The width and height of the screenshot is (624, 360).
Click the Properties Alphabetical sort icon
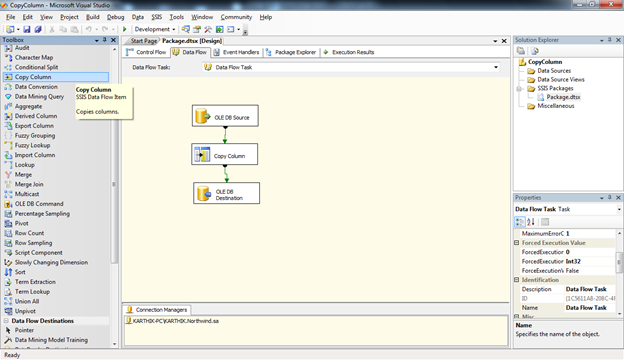pos(531,222)
